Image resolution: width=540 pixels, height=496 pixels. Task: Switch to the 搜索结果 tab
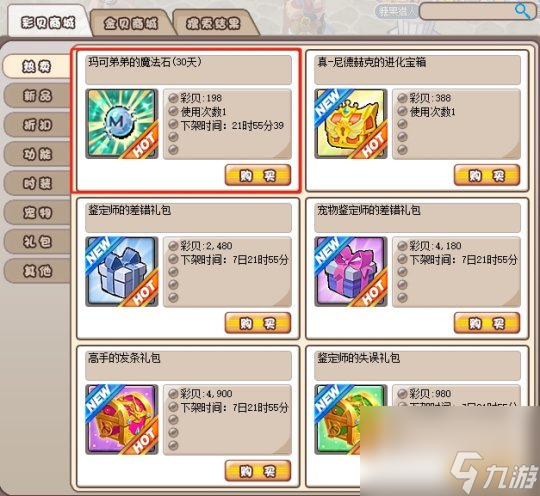click(x=214, y=23)
